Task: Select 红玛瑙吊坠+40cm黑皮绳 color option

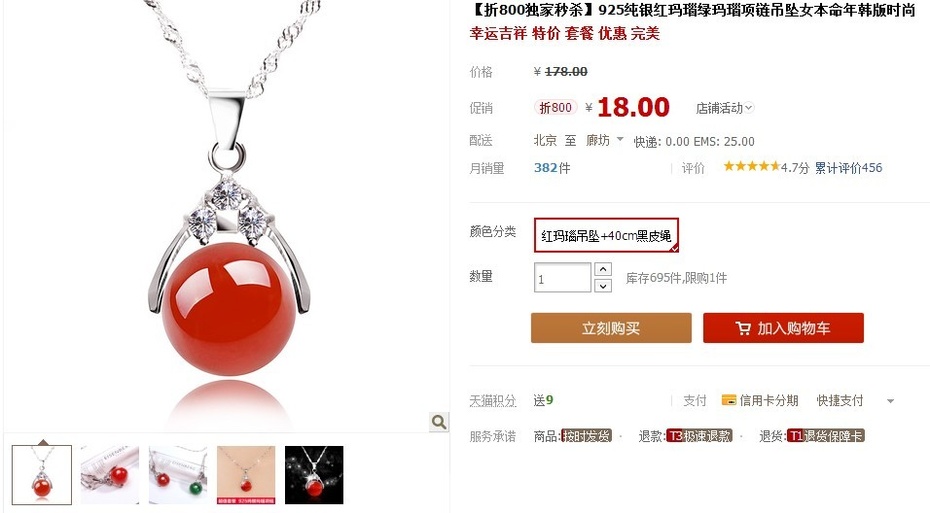Action: [606, 235]
